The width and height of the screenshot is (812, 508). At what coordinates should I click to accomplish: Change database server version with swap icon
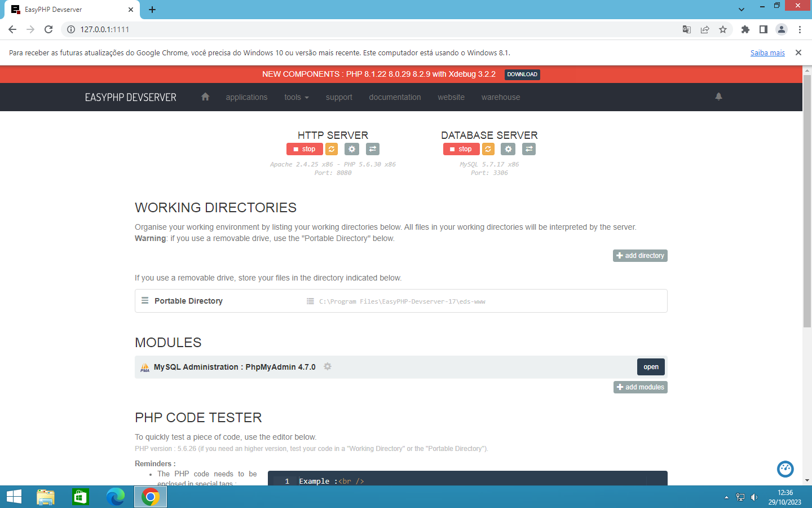tap(529, 149)
